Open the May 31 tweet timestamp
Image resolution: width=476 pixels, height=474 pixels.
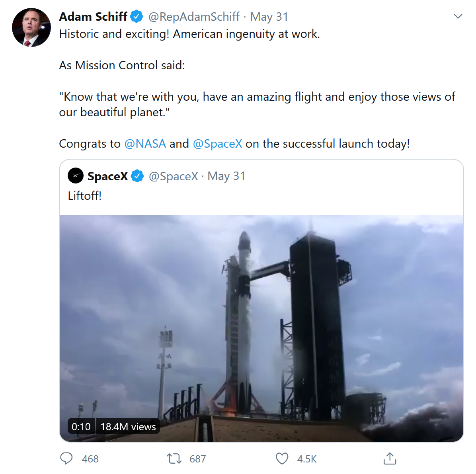click(x=269, y=17)
